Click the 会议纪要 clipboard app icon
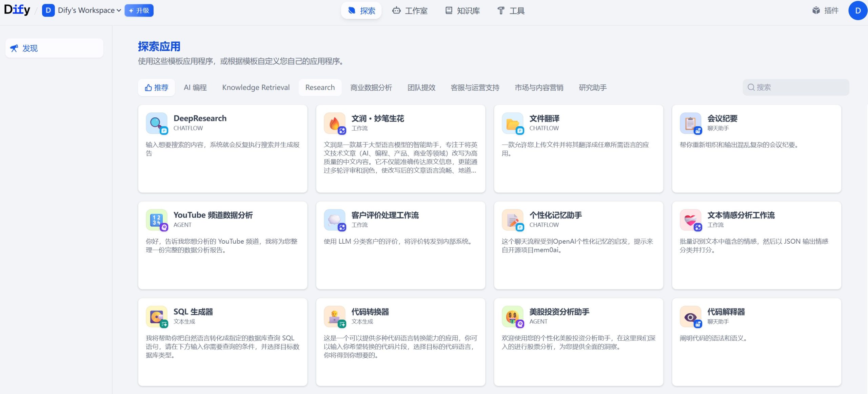This screenshot has height=394, width=868. (690, 123)
